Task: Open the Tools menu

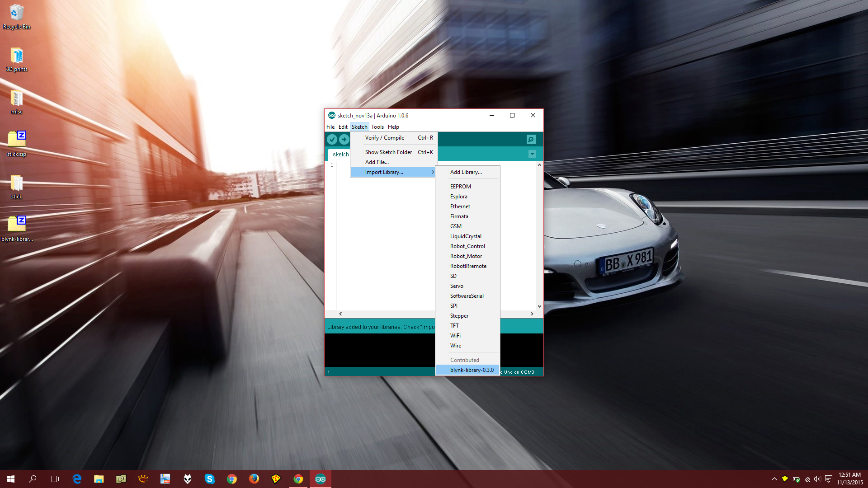Action: pos(377,127)
